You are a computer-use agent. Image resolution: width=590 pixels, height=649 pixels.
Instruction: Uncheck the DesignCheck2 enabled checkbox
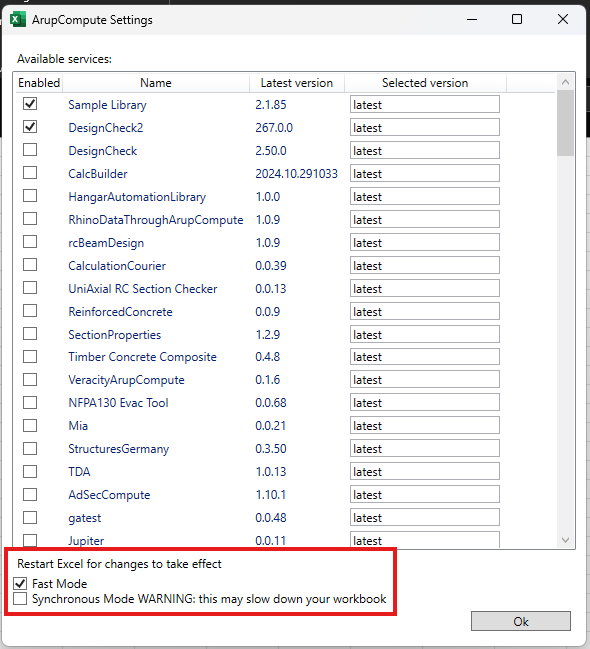(30, 127)
